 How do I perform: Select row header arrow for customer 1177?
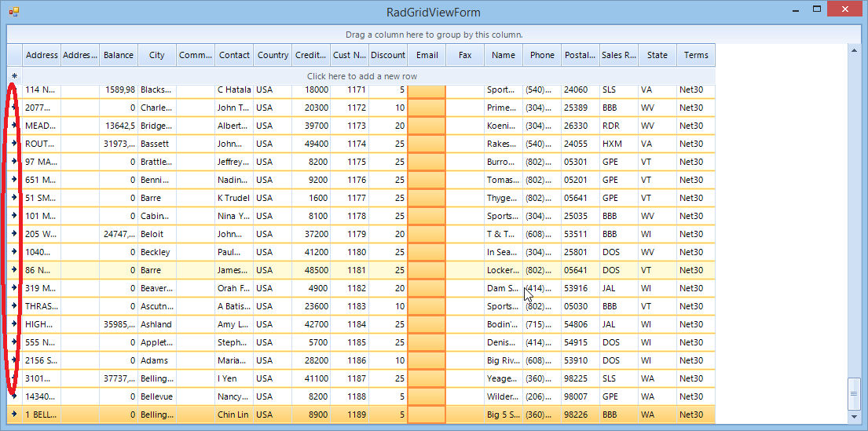pos(14,198)
